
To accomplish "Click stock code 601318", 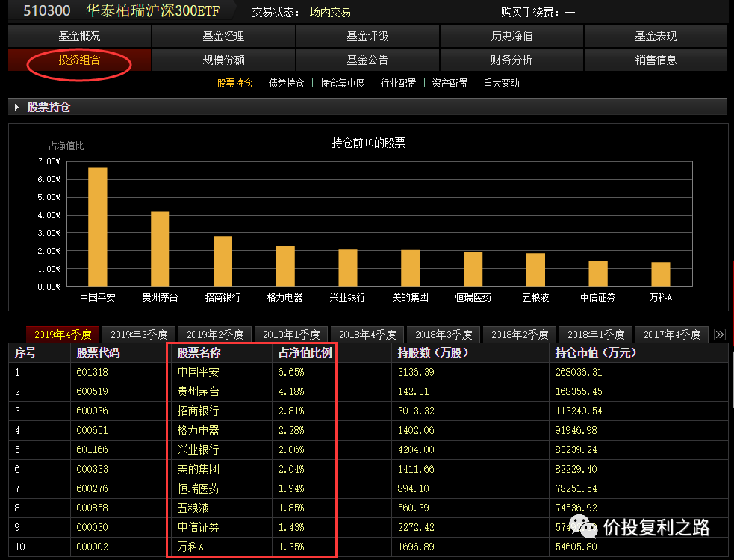I will tap(93, 373).
